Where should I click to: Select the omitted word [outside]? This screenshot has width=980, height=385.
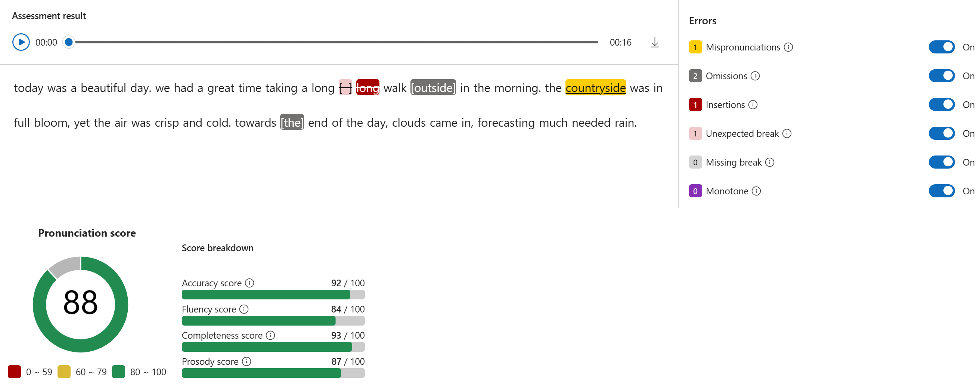point(433,88)
